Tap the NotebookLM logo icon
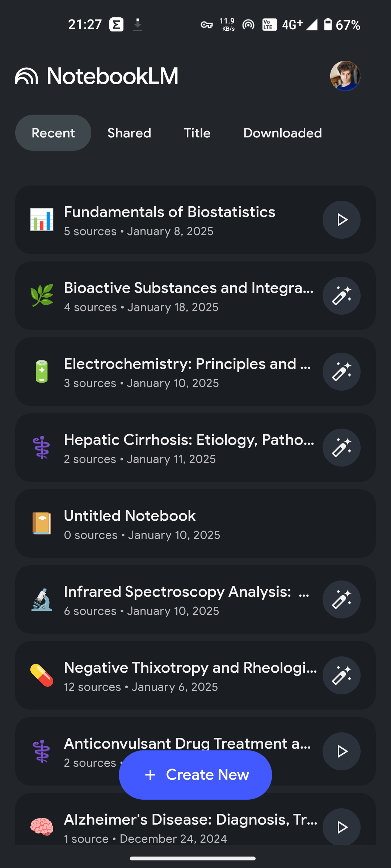 tap(26, 76)
